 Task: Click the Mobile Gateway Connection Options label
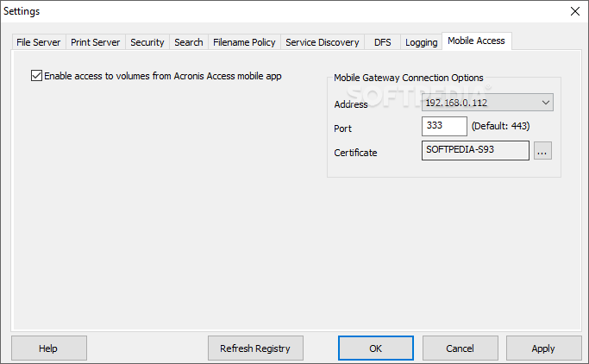click(408, 78)
